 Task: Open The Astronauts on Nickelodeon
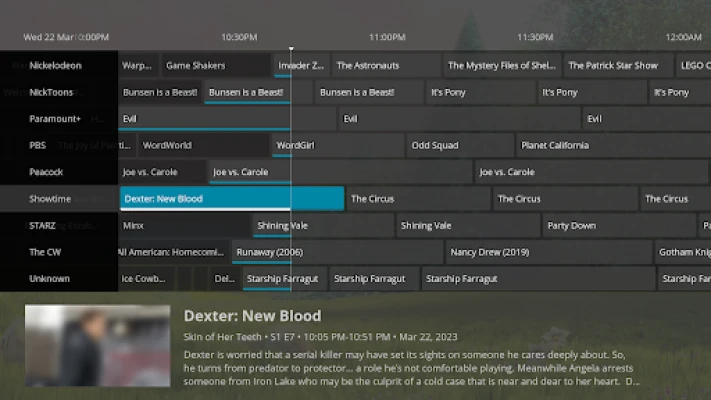point(385,66)
